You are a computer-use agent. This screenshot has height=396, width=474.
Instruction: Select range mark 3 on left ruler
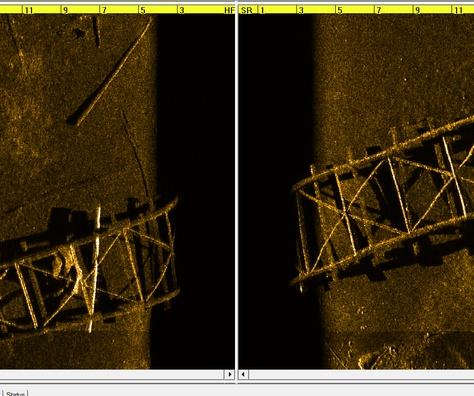(x=182, y=10)
